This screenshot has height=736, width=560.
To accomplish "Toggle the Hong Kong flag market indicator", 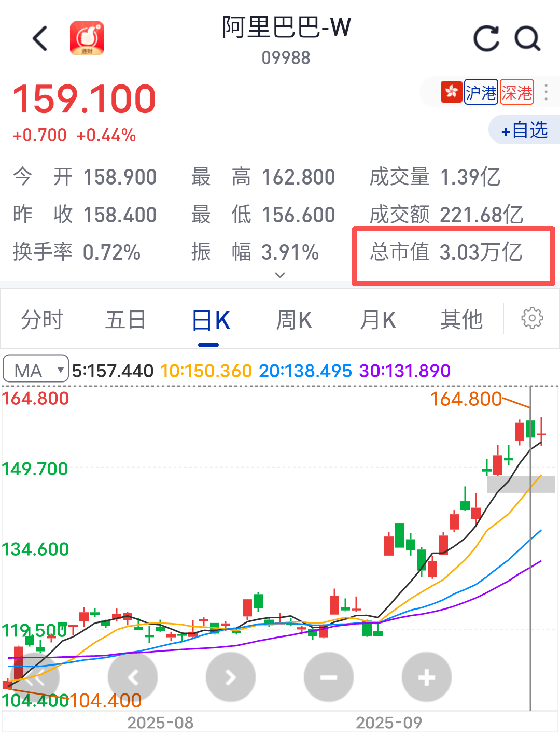I will coord(451,92).
